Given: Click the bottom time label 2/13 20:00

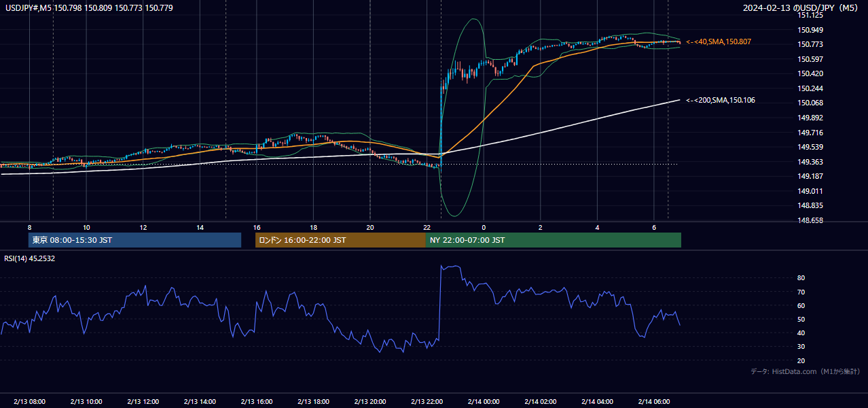Looking at the screenshot, I should tap(369, 402).
